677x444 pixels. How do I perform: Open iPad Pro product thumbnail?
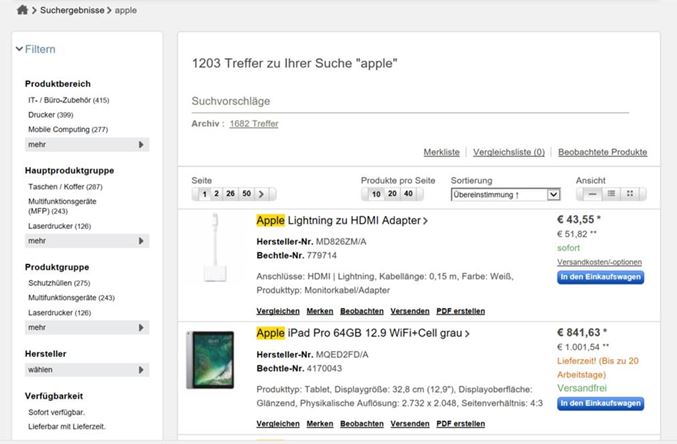pos(210,360)
